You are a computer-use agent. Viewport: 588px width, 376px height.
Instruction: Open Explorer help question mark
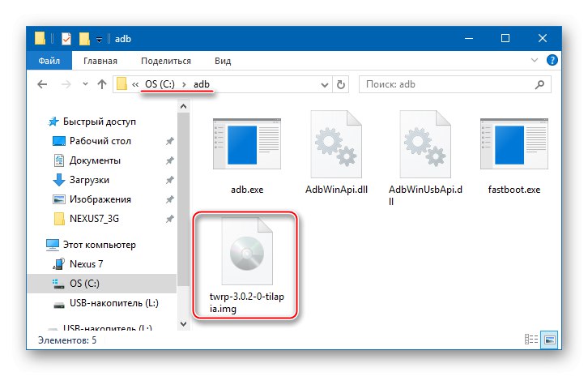[552, 60]
